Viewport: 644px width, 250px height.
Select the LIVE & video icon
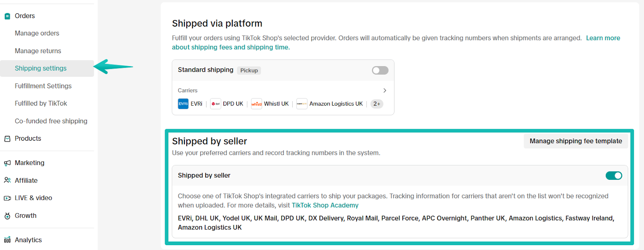pyautogui.click(x=7, y=198)
